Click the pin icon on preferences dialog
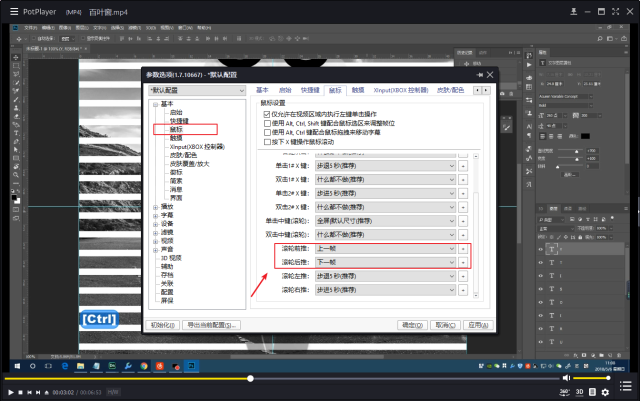This screenshot has width=640, height=401. (479, 75)
